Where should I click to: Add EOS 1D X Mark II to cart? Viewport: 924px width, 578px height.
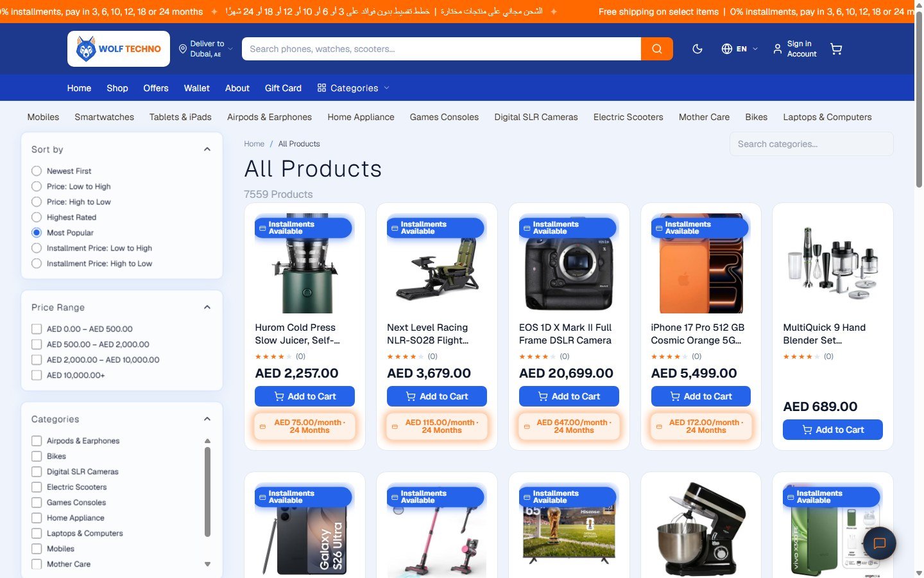[x=569, y=396]
